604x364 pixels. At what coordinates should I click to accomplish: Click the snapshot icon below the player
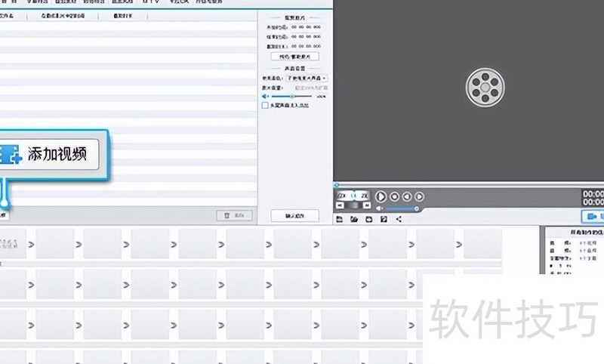tap(369, 219)
